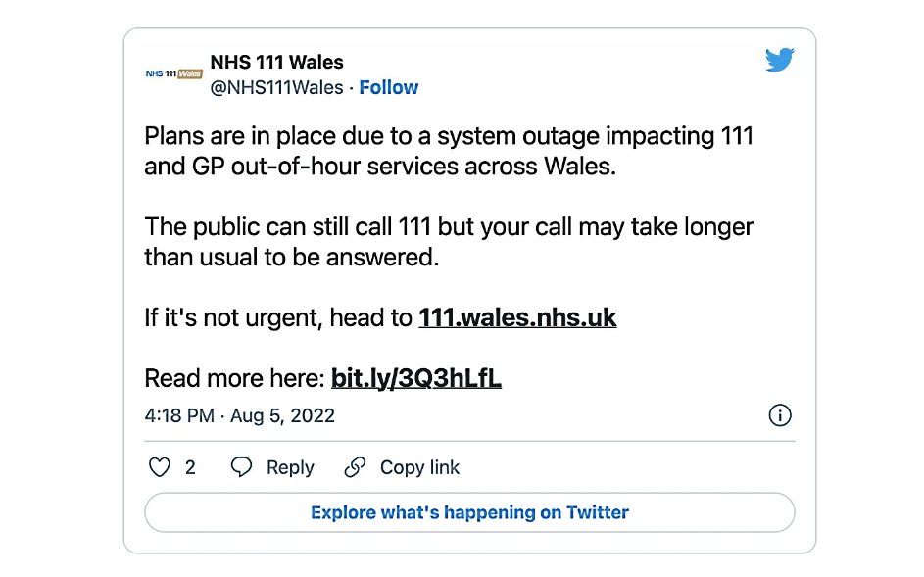
Task: Click the 4:18 PM Aug 5, 2022 timestamp
Action: pos(240,415)
